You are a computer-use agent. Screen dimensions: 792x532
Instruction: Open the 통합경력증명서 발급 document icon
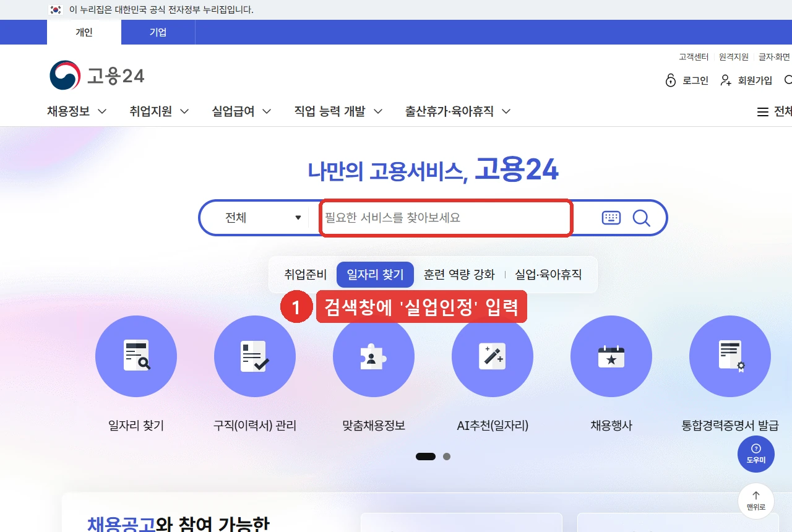tap(730, 356)
